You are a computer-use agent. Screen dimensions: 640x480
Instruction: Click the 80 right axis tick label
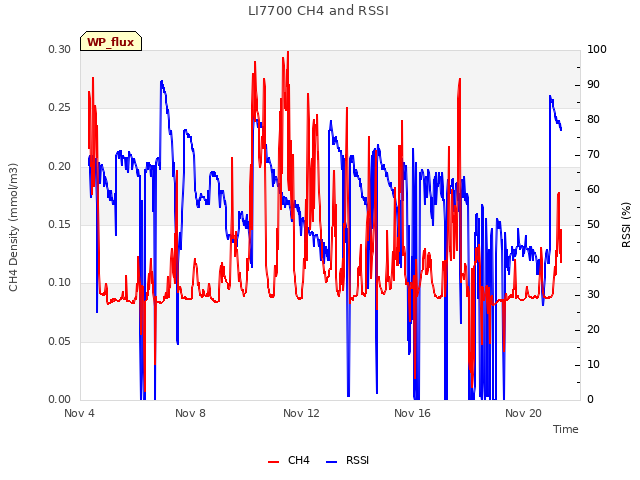click(x=593, y=120)
